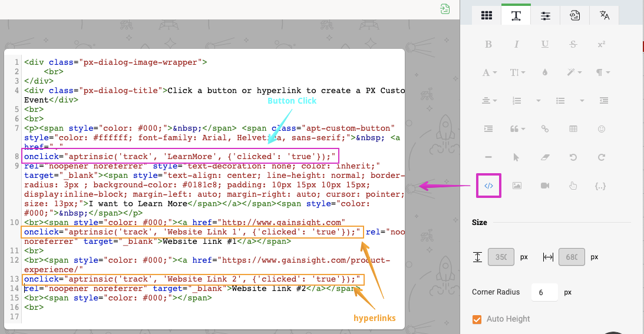Open the sliders settings tab
The height and width of the screenshot is (334, 644).
[546, 16]
